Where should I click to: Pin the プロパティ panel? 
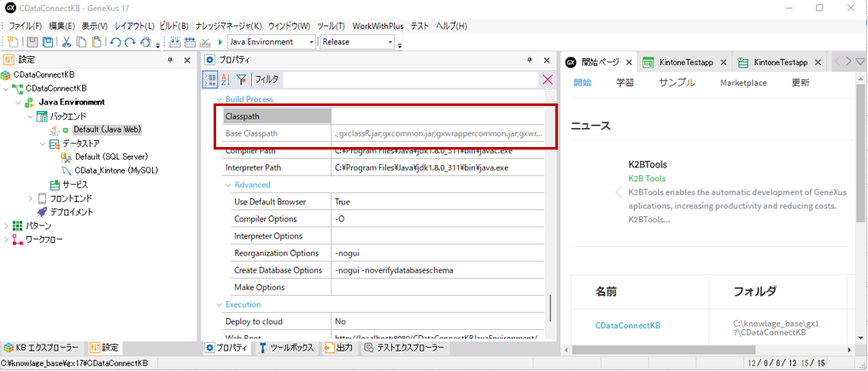(530, 60)
